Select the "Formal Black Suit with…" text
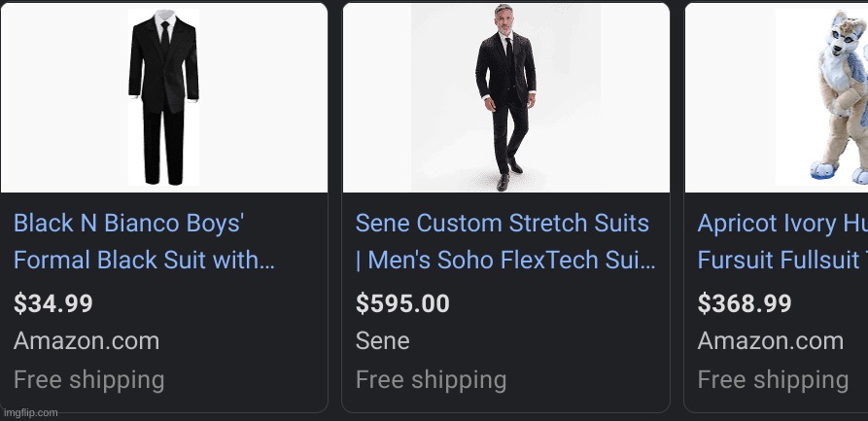 pos(144,261)
